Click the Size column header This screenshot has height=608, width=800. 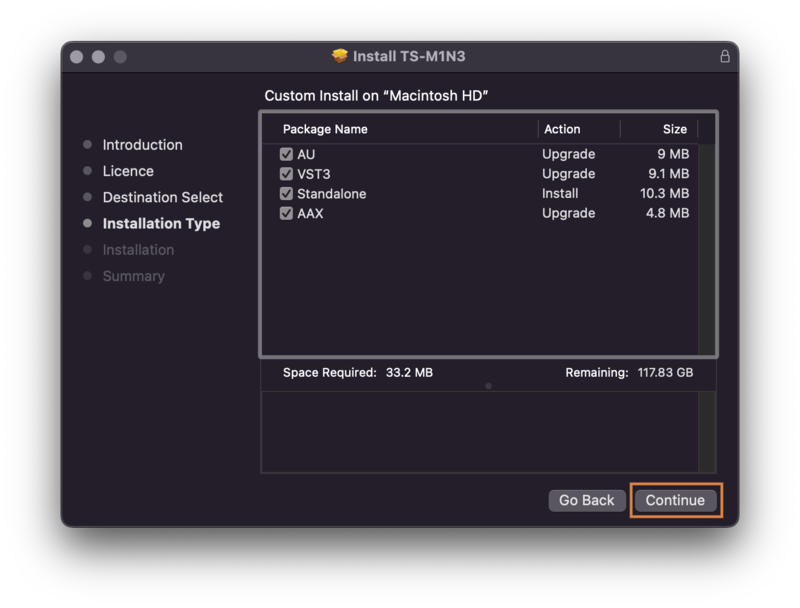674,129
